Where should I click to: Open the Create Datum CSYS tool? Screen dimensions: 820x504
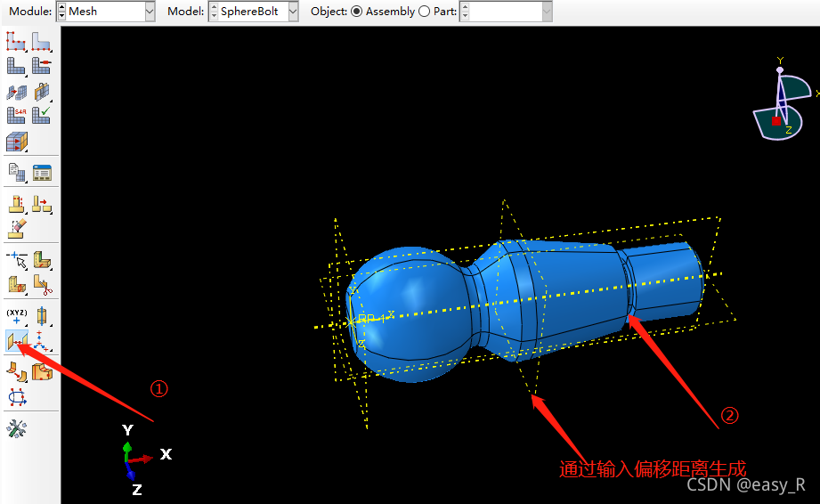coord(42,339)
